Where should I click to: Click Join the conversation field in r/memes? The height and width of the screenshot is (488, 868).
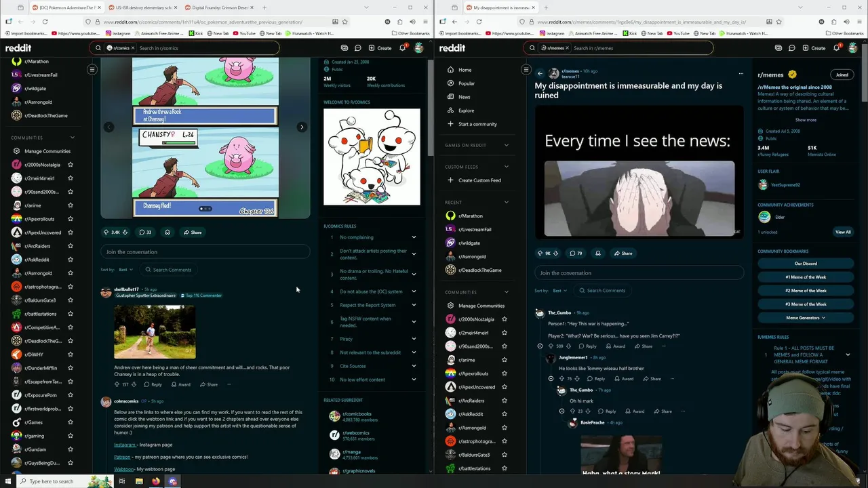(x=639, y=273)
